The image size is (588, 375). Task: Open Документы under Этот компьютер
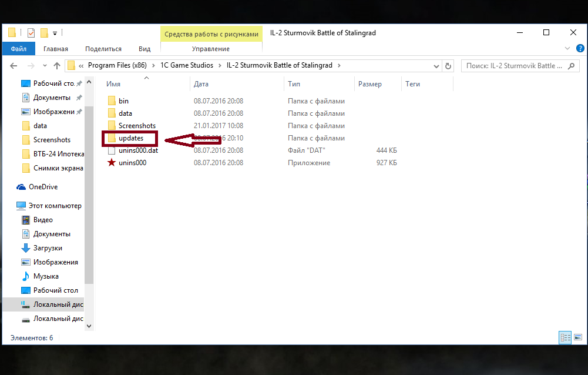(52, 235)
